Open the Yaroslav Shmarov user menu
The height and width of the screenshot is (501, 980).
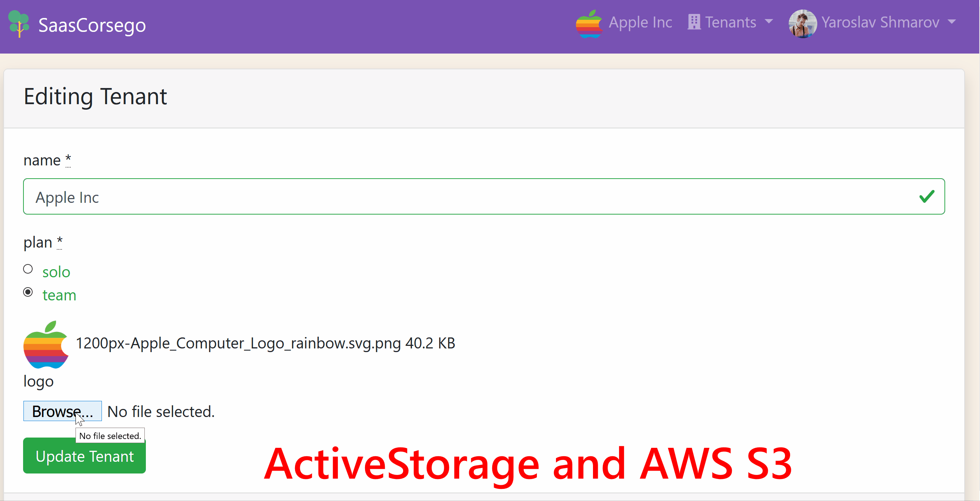880,22
